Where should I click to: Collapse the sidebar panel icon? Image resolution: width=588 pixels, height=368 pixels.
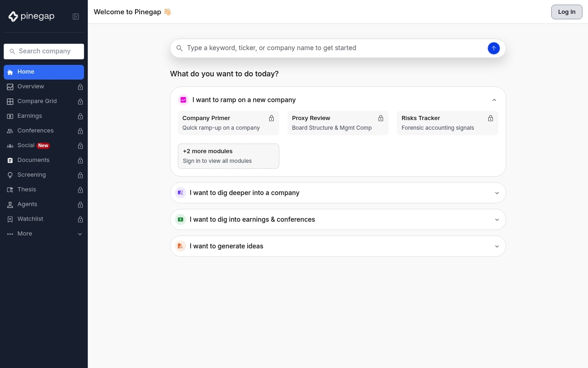[x=76, y=17]
